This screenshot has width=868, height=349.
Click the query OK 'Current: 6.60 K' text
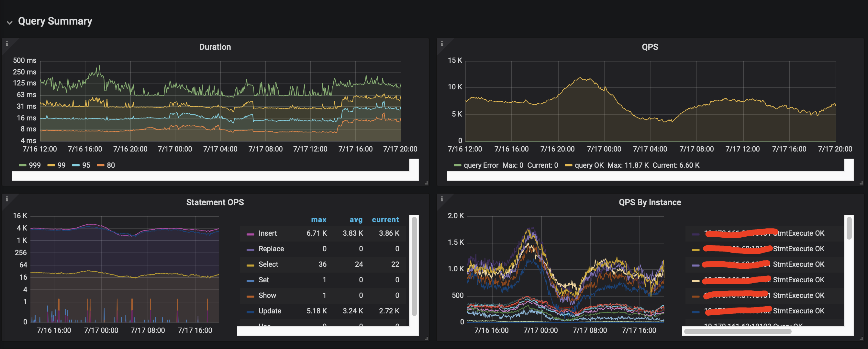point(676,165)
